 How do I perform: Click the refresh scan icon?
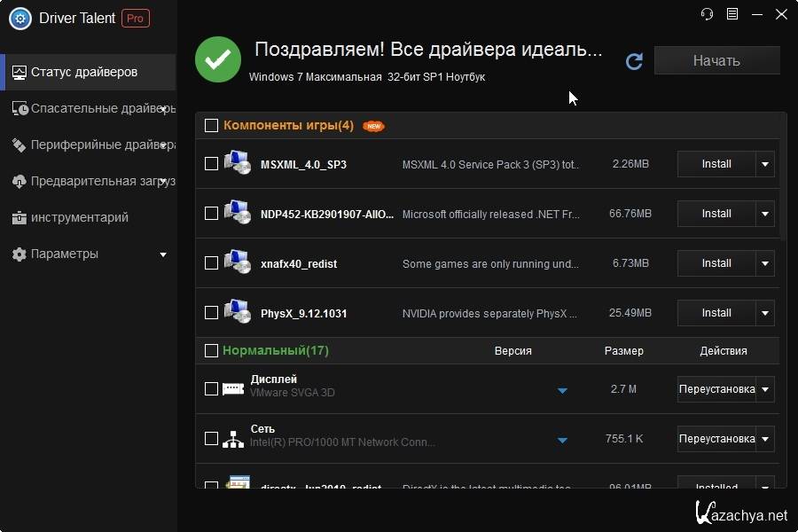pos(633,61)
